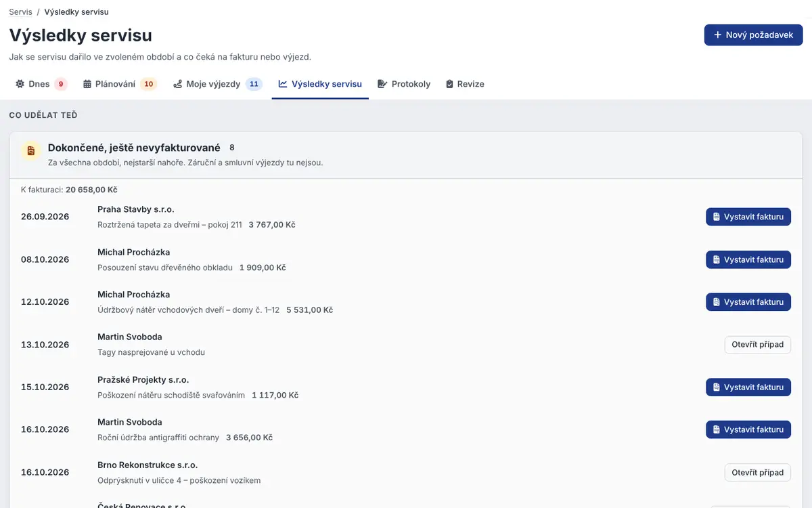Click description Odprýsknutí v uličce 4
Image resolution: width=812 pixels, height=508 pixels.
pos(179,480)
